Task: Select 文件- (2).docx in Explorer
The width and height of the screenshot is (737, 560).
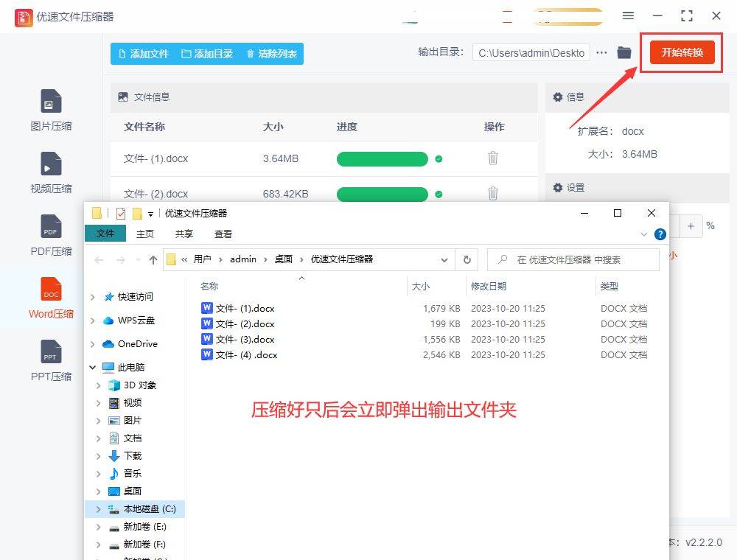Action: tap(245, 323)
